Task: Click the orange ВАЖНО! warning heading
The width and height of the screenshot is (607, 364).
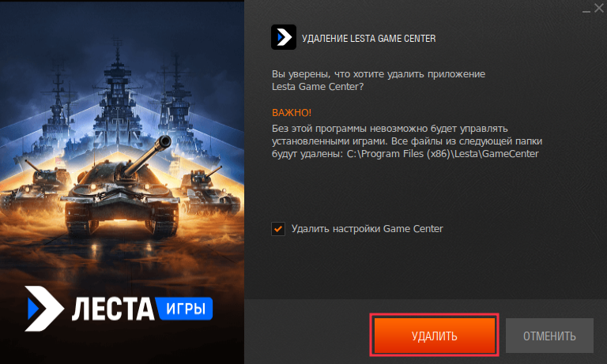Action: [292, 113]
